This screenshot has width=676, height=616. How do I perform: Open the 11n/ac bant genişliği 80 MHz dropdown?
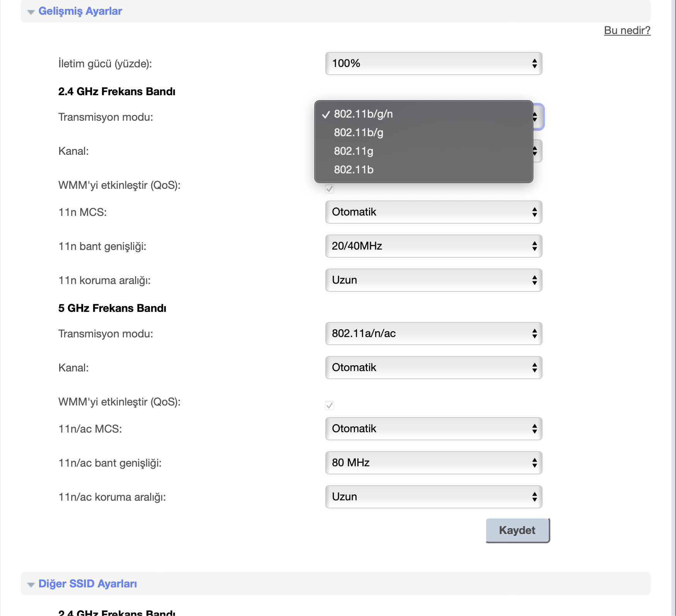coord(434,463)
